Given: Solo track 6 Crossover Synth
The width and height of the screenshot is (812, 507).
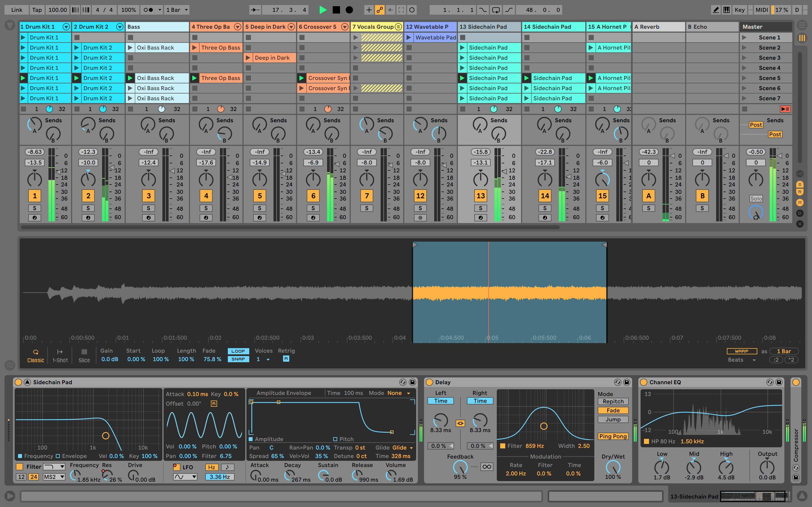Looking at the screenshot, I should point(313,208).
